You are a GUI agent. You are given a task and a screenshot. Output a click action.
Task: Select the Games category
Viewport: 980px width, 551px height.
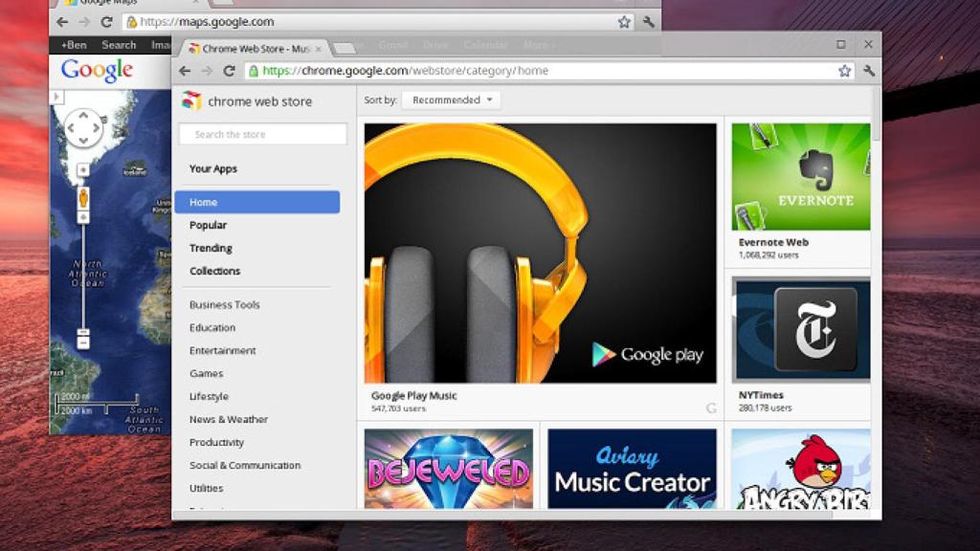pyautogui.click(x=206, y=373)
